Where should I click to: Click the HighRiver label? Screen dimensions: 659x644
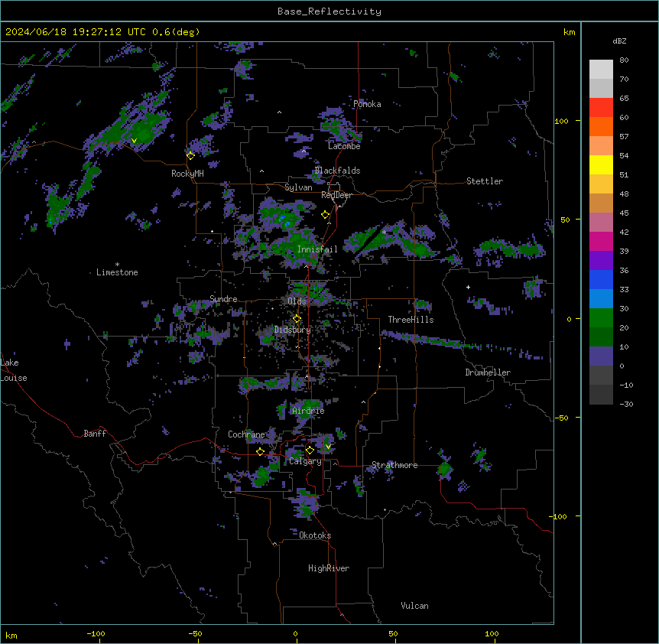click(x=329, y=568)
